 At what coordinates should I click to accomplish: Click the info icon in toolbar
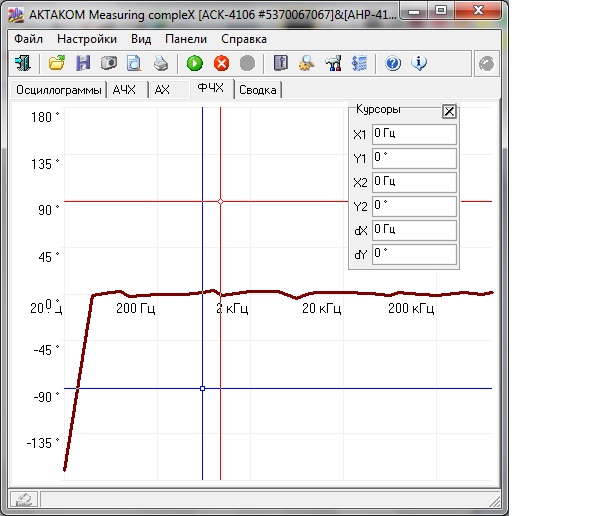[x=419, y=63]
